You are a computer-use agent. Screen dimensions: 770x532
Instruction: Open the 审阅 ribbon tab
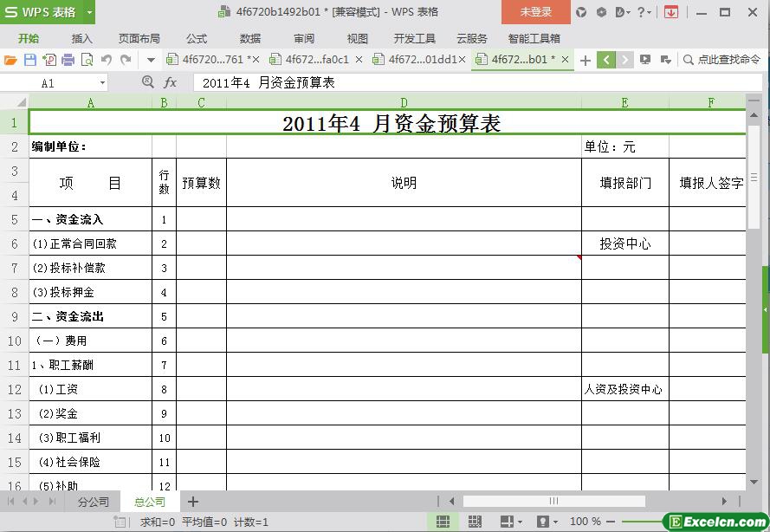click(x=304, y=38)
